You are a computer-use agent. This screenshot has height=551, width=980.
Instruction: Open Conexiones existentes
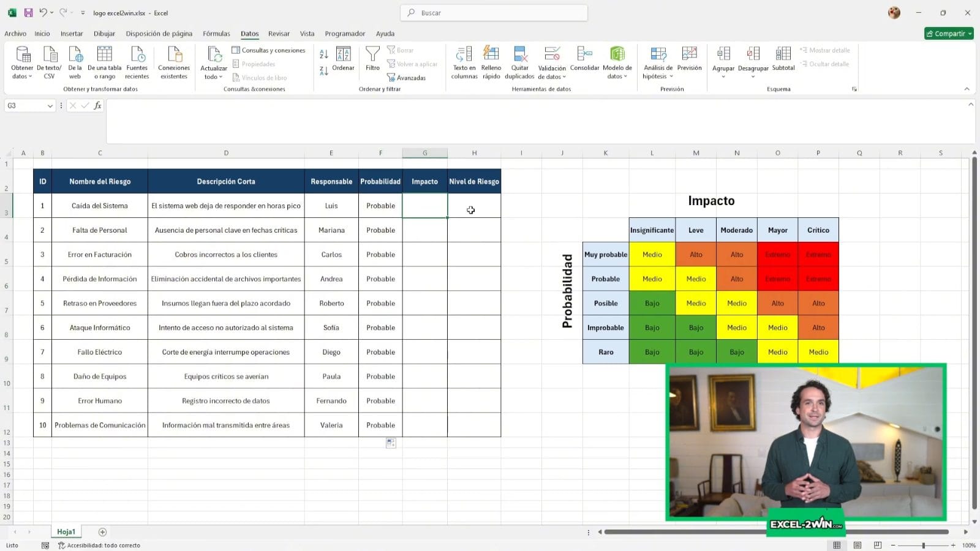tap(174, 62)
